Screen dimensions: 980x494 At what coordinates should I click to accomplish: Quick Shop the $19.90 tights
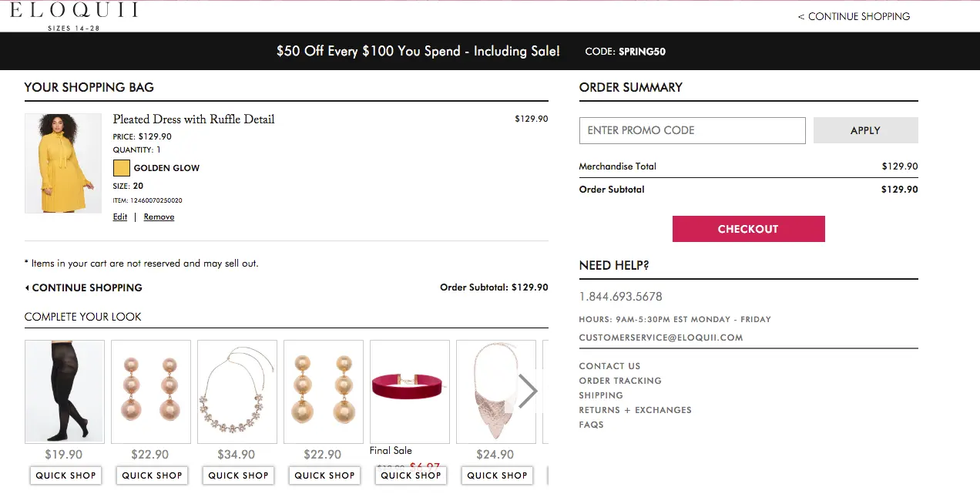65,476
